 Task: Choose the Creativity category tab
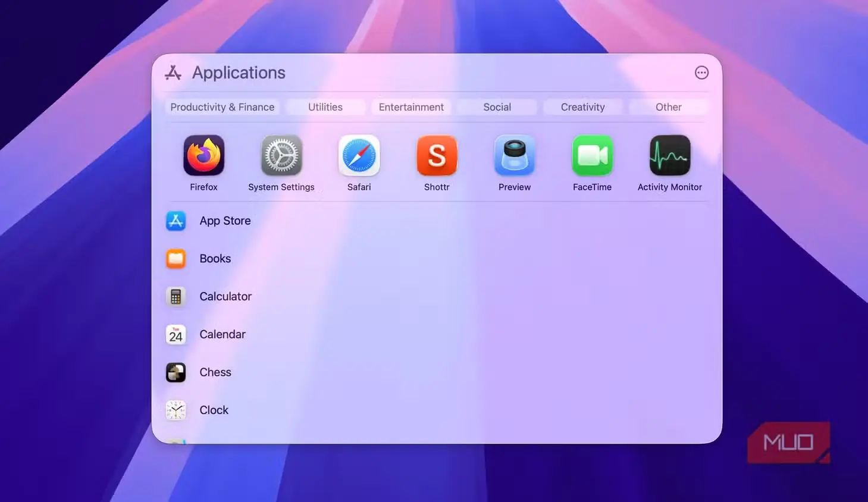583,107
